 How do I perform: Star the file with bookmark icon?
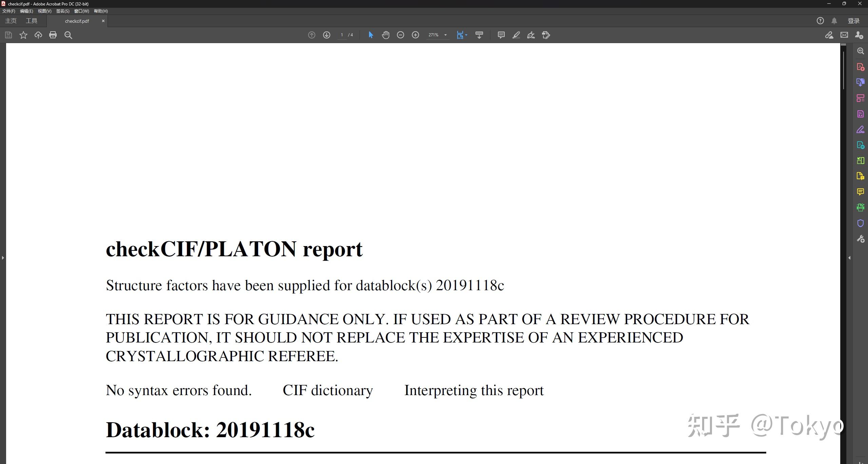[23, 35]
